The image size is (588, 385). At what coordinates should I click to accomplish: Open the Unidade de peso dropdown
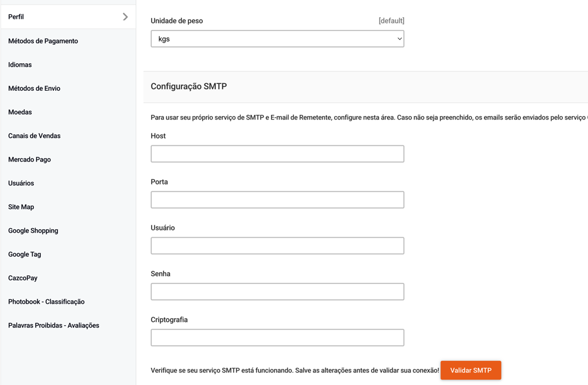(277, 39)
